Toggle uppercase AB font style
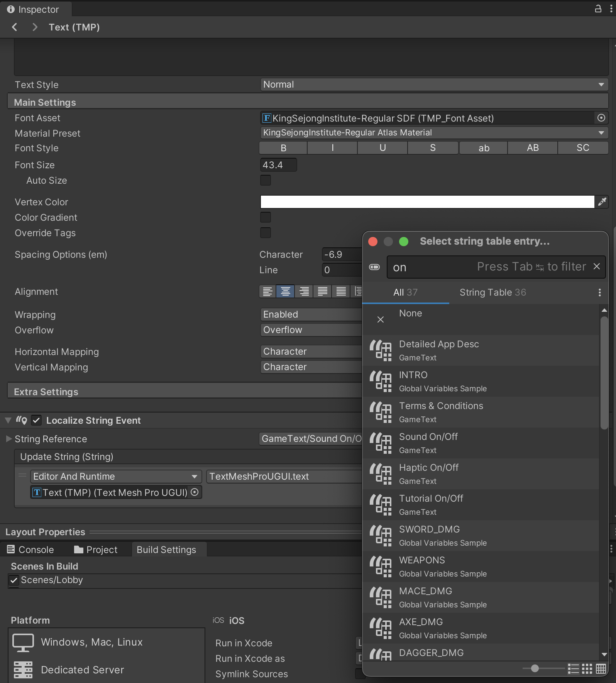This screenshot has height=683, width=616. point(533,148)
